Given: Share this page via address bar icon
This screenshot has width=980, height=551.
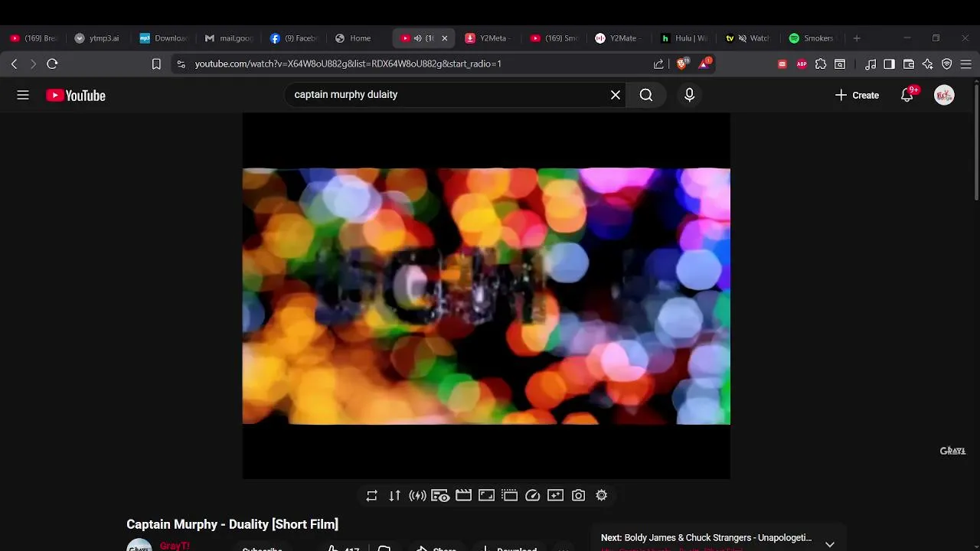Looking at the screenshot, I should click(658, 64).
